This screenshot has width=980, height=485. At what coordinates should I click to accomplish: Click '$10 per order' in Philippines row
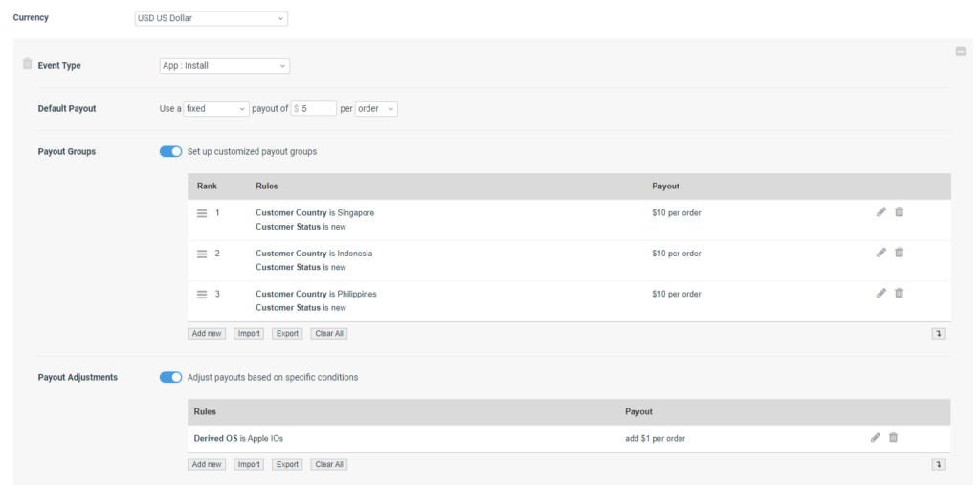click(x=677, y=295)
